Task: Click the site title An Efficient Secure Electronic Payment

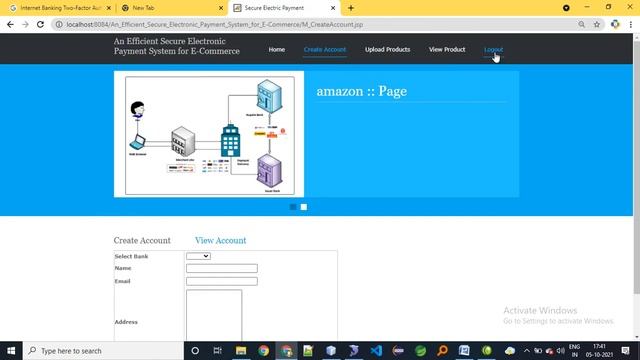Action: coord(177,46)
